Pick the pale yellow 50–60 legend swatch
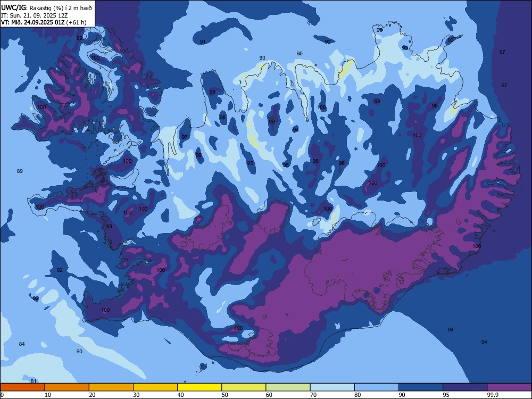This screenshot has height=399, width=532. [244, 387]
